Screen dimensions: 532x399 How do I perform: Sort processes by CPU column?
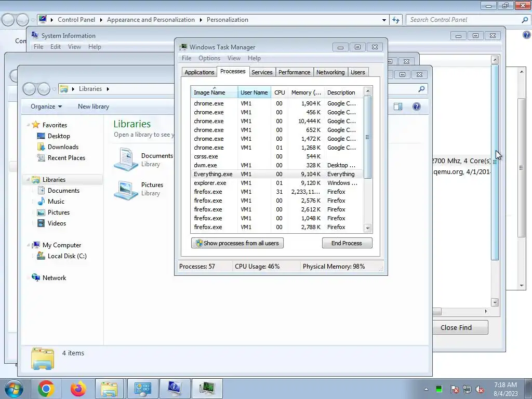(280, 92)
